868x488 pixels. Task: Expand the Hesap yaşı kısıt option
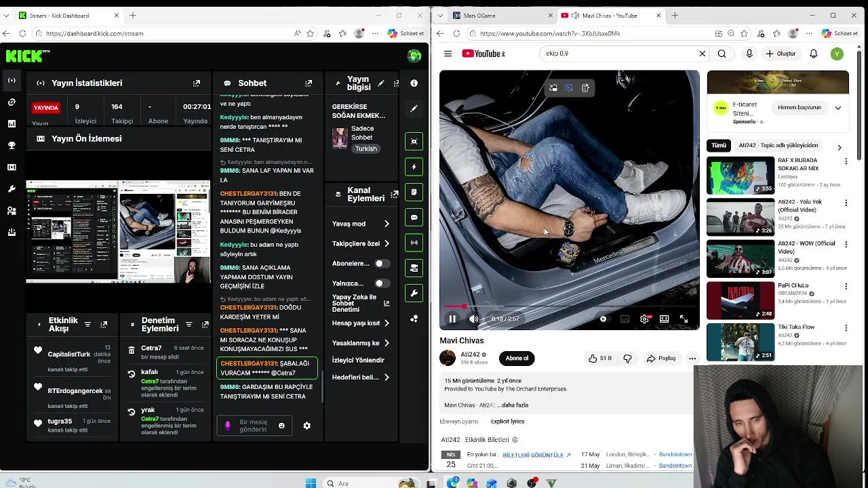coord(387,323)
